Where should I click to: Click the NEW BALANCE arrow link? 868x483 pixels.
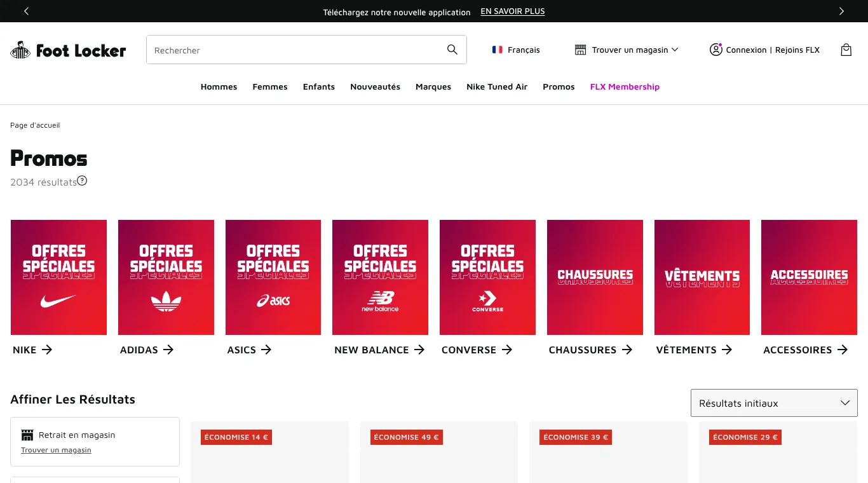[x=379, y=350]
